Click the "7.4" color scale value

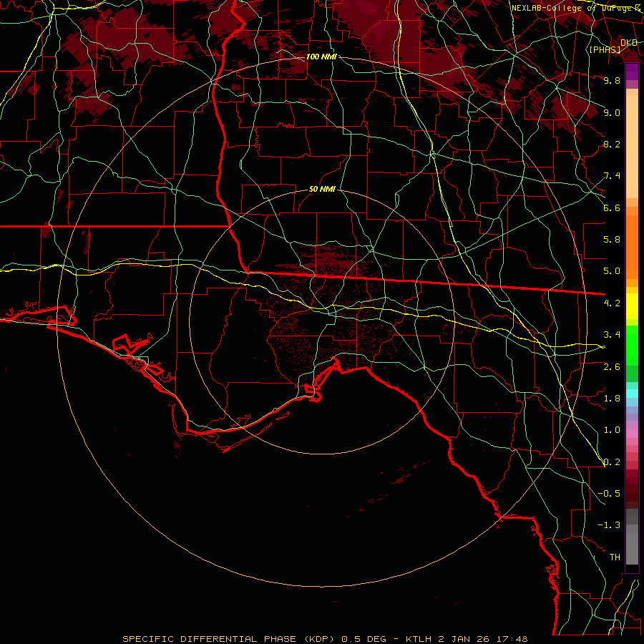pos(612,176)
